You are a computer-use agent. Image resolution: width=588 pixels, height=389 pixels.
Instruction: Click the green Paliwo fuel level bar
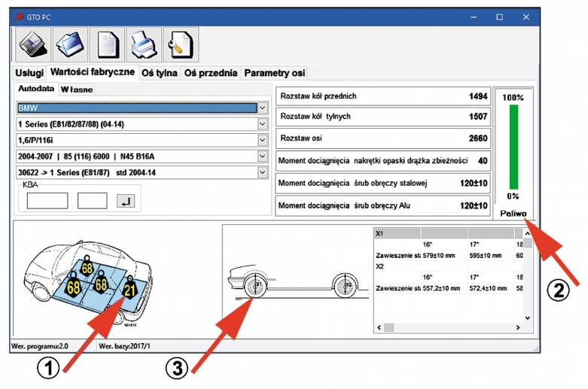[x=513, y=146]
